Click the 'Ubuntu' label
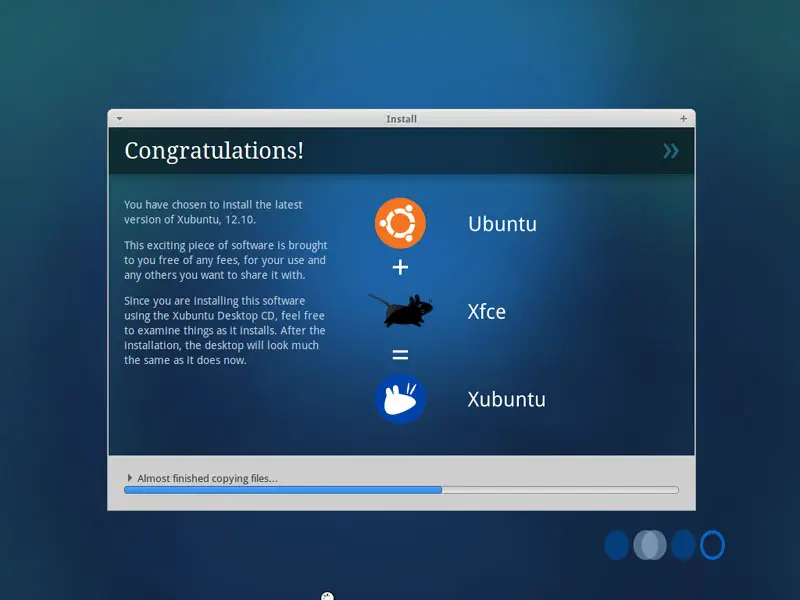Screen dimensions: 800x600 (x=503, y=224)
